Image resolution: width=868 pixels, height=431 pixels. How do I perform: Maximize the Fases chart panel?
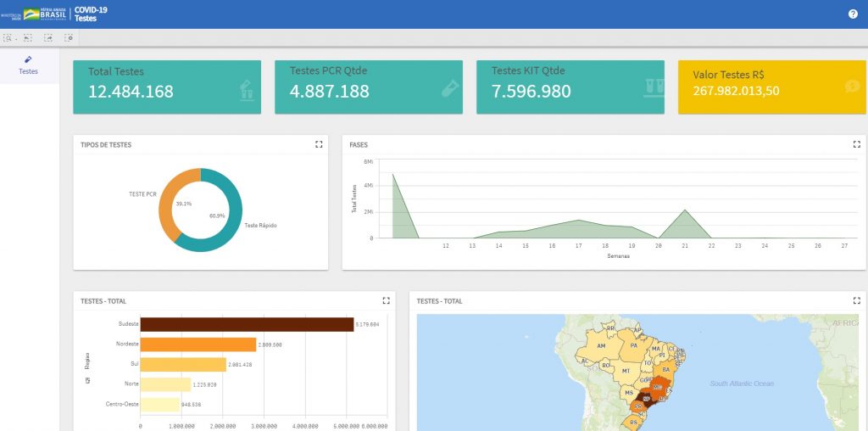(x=856, y=145)
